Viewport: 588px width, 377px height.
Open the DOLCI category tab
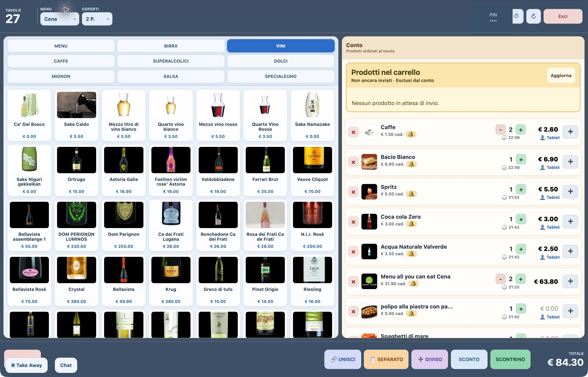point(280,61)
